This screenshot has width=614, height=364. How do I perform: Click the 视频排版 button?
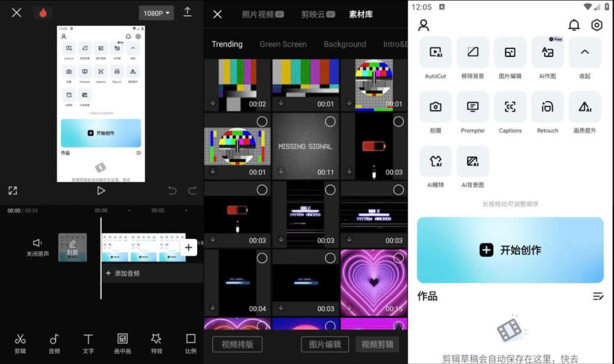click(237, 344)
